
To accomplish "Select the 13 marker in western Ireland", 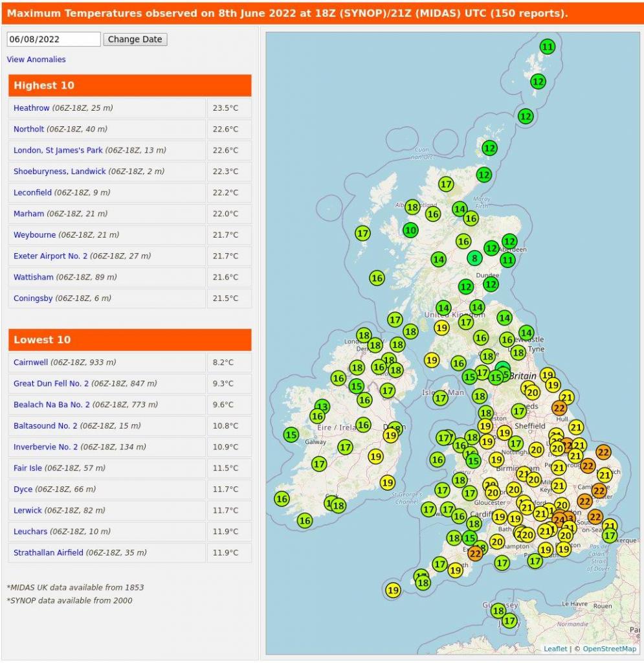I will pyautogui.click(x=322, y=407).
